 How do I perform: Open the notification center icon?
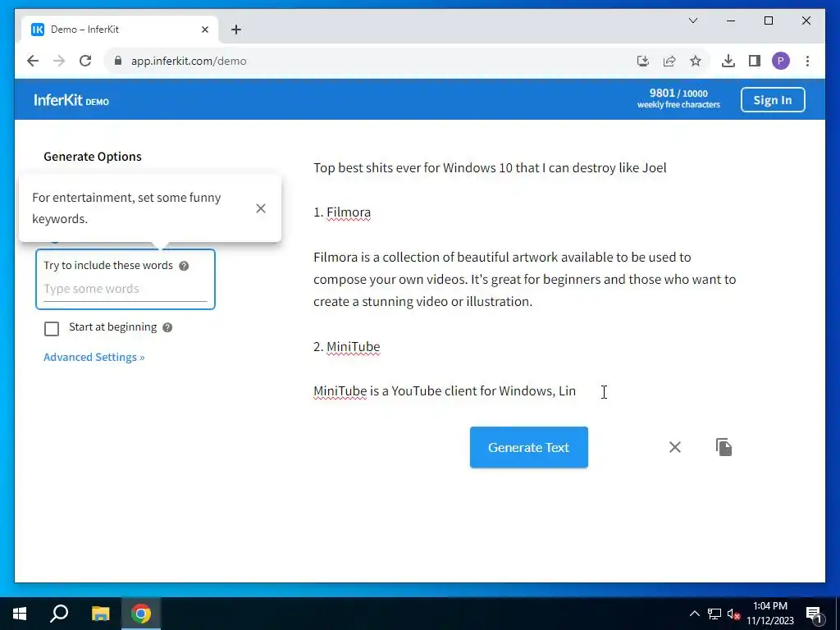(814, 614)
